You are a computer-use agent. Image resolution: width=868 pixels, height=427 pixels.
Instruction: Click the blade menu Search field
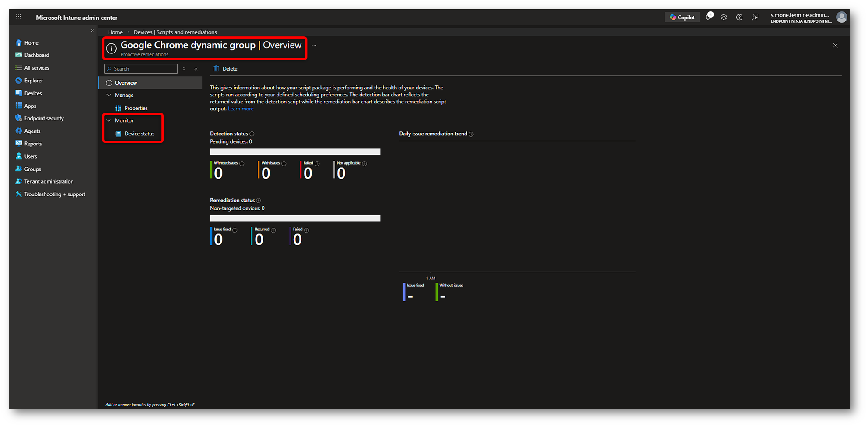[141, 69]
